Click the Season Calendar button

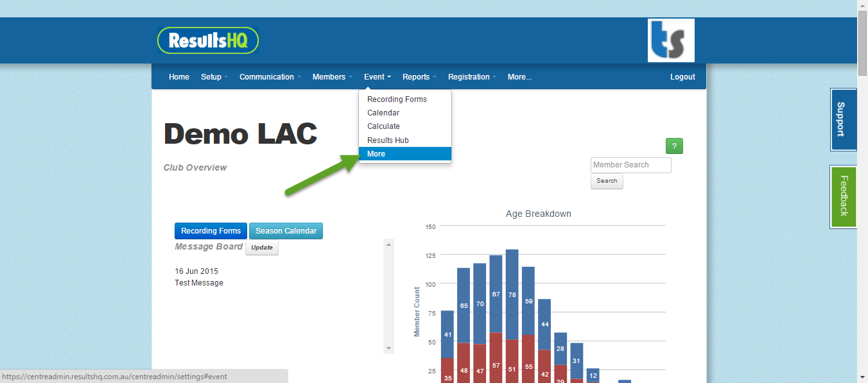pyautogui.click(x=286, y=230)
